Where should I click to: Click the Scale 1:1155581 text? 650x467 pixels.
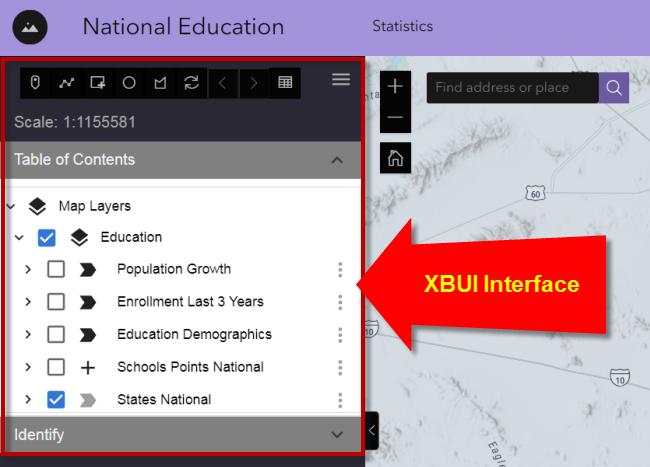click(75, 122)
